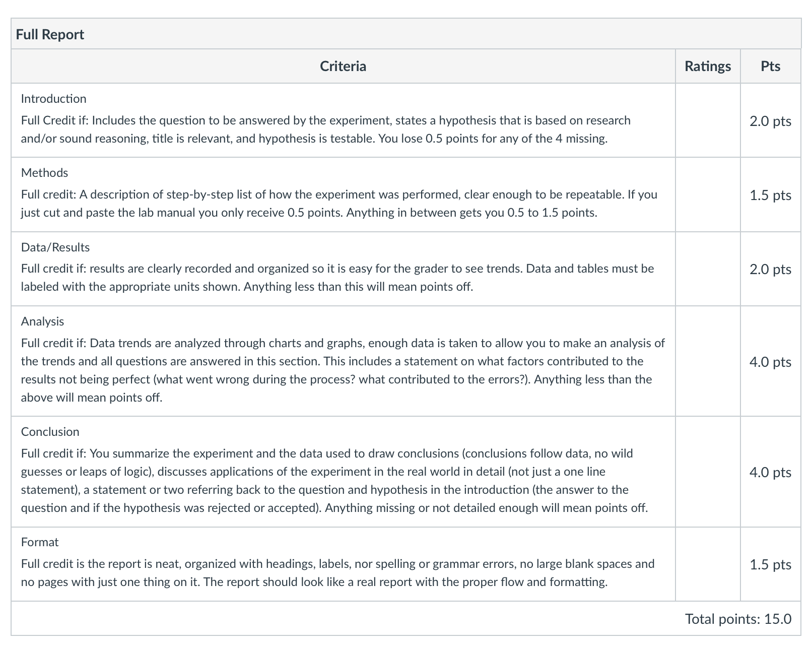Click Data/Results' 2.0 pts value
This screenshot has width=812, height=647.
[770, 269]
